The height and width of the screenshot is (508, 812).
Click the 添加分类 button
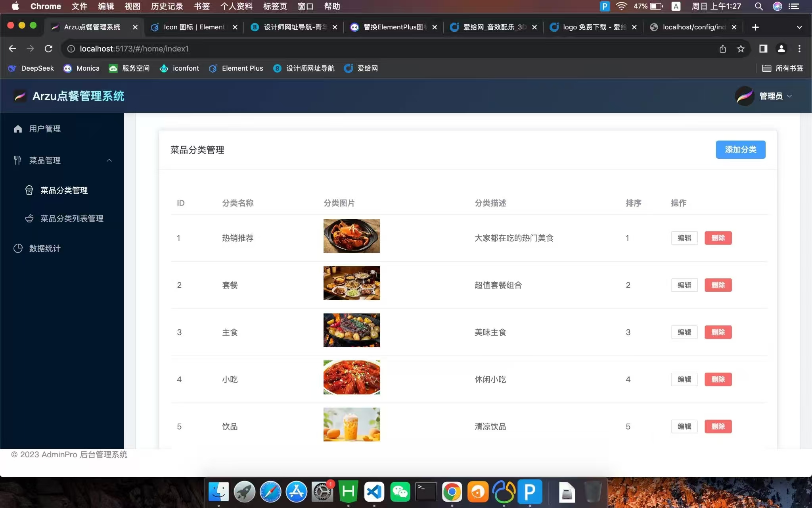pos(740,150)
